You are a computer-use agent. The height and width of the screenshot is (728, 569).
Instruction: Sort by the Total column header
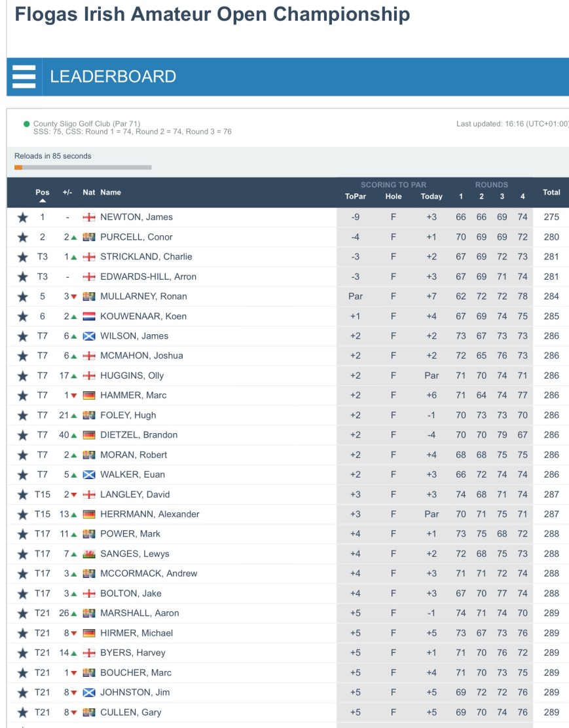[x=551, y=193]
